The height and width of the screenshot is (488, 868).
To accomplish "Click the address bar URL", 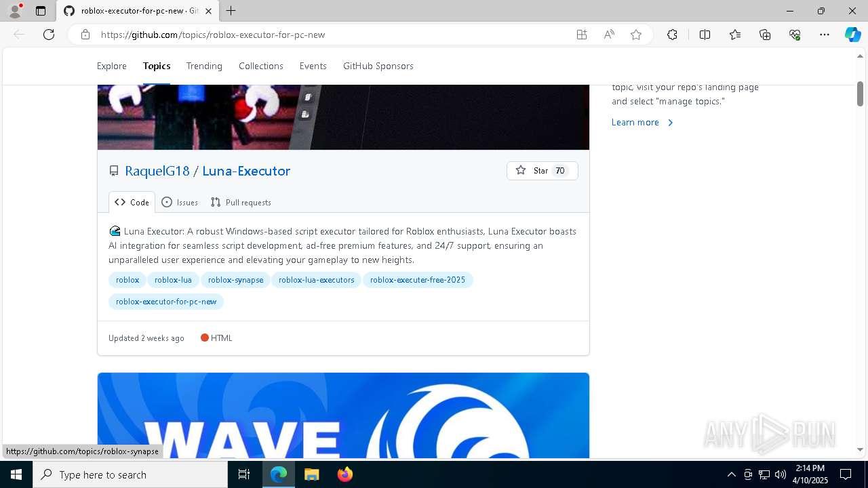I will pos(213,35).
